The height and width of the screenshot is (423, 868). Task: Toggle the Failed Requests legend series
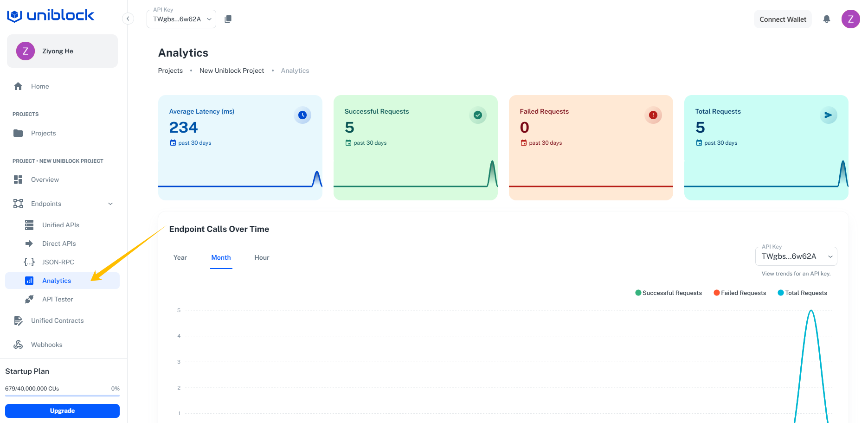[740, 293]
